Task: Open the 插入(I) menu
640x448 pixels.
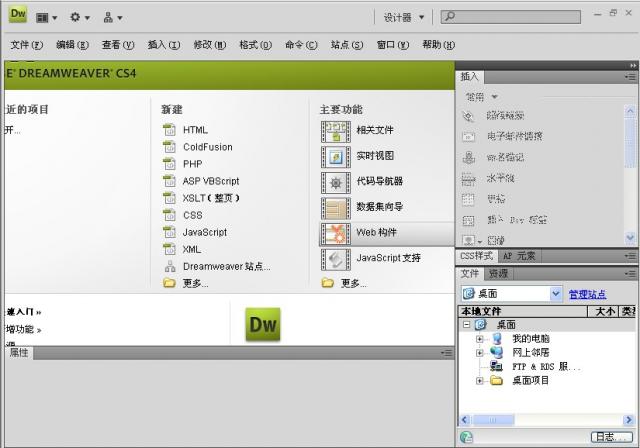Action: coord(164,45)
